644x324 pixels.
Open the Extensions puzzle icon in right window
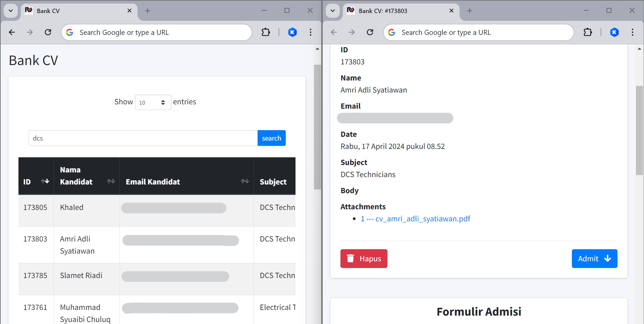point(588,32)
